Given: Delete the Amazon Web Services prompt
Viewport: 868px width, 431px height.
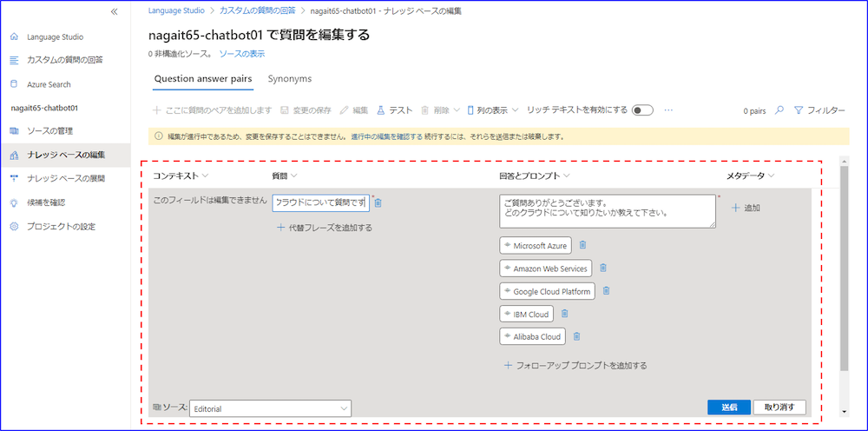Looking at the screenshot, I should pos(603,269).
